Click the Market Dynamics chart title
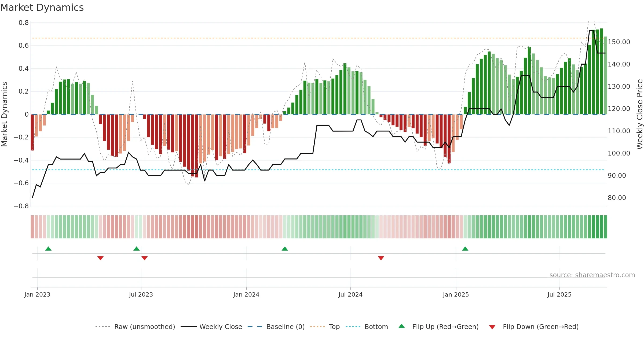 (x=42, y=8)
